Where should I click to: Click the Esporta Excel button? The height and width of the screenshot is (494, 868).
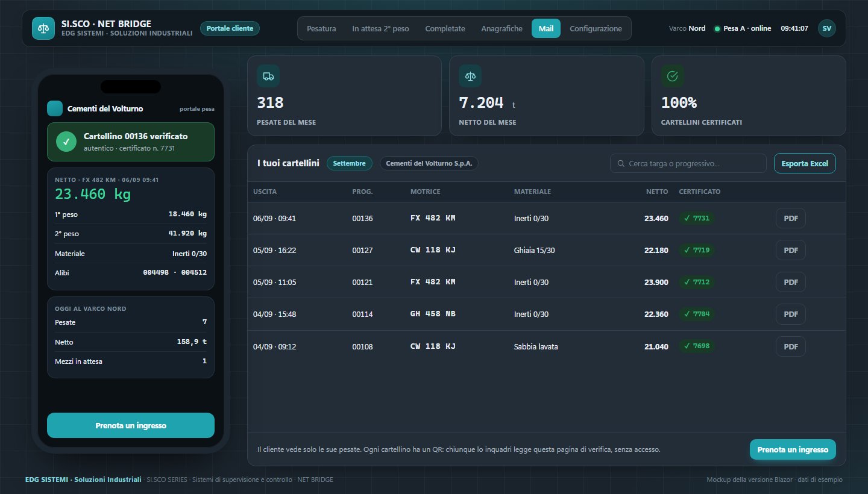point(805,163)
